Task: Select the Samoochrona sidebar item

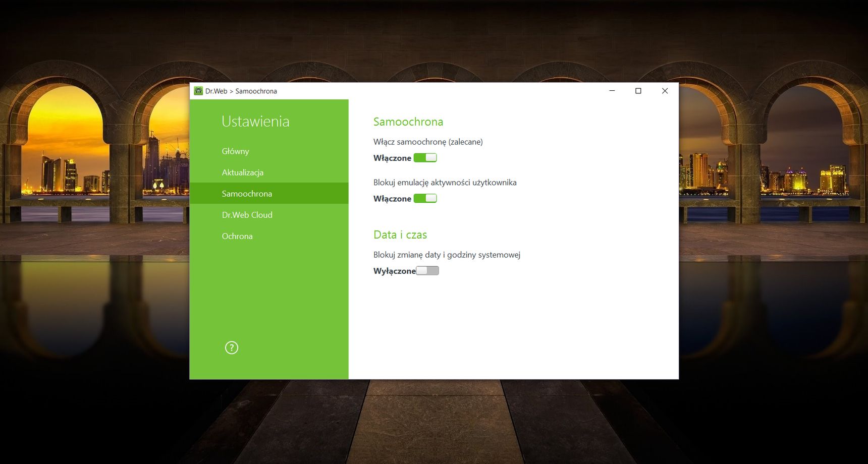Action: (269, 194)
